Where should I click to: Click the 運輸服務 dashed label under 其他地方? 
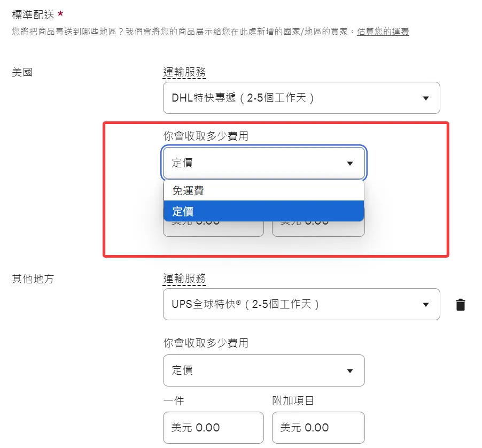click(x=184, y=279)
